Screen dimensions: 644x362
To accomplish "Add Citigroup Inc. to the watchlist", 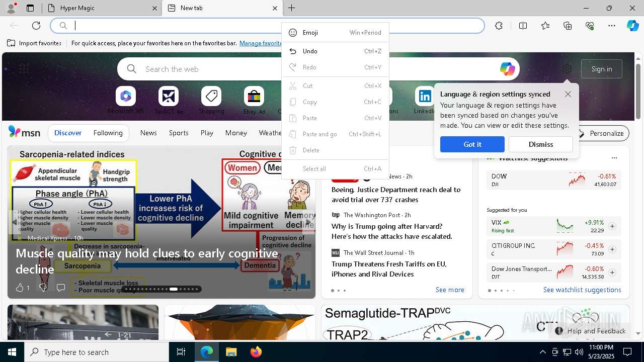I will click(x=612, y=249).
